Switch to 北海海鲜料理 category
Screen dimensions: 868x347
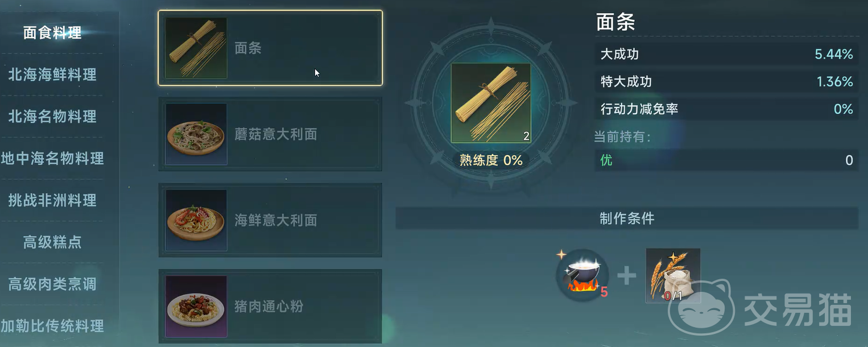click(52, 75)
